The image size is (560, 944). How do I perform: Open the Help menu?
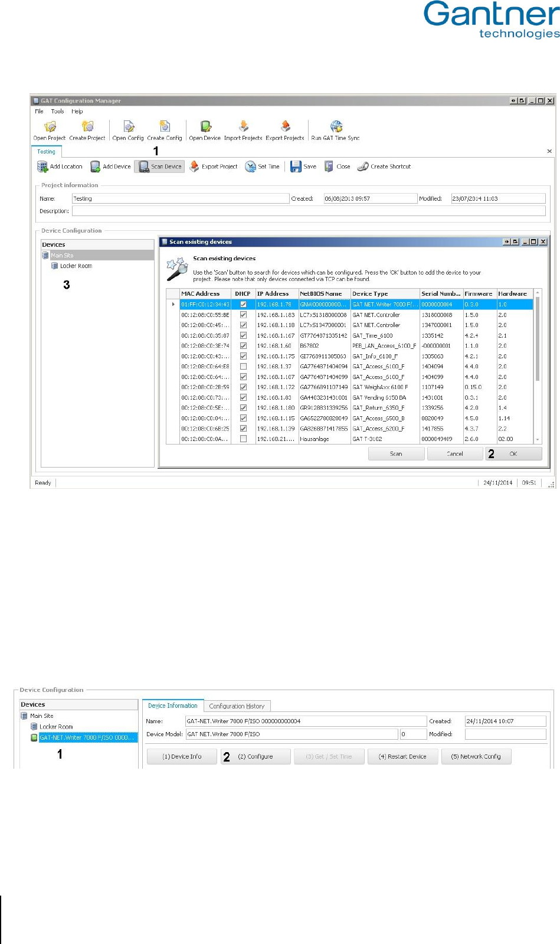[77, 111]
